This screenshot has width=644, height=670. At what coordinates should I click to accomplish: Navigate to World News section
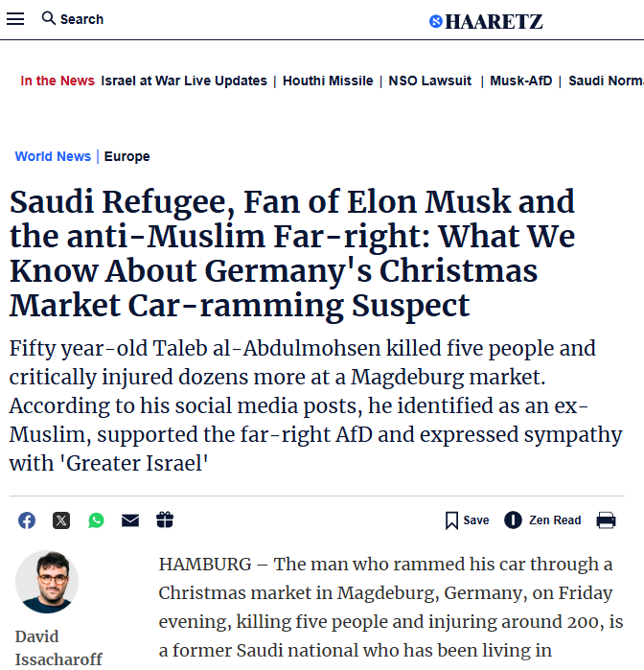click(53, 156)
